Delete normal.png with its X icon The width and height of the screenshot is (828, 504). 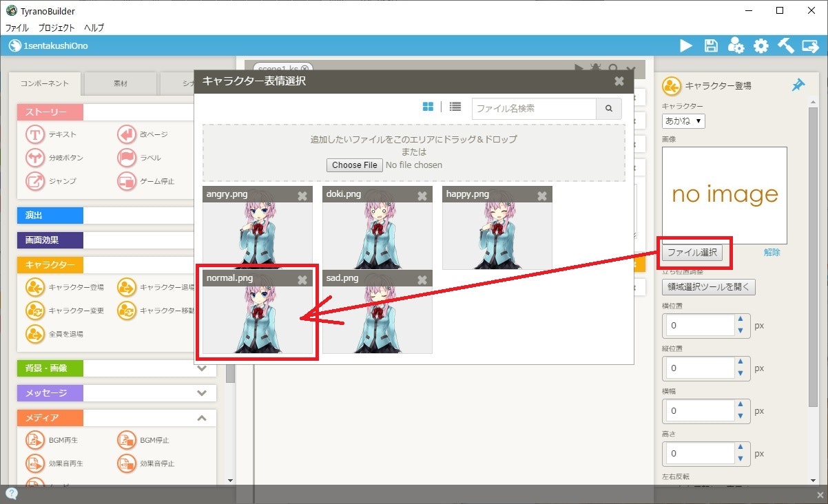tap(302, 279)
